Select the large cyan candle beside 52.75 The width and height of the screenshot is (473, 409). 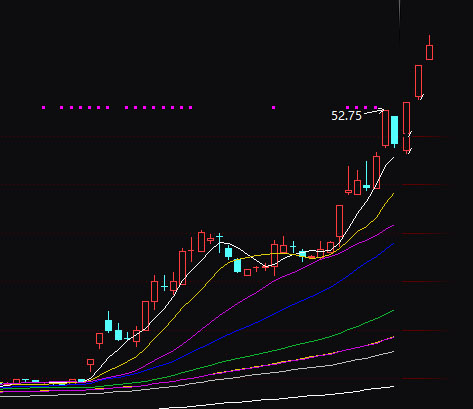click(394, 130)
